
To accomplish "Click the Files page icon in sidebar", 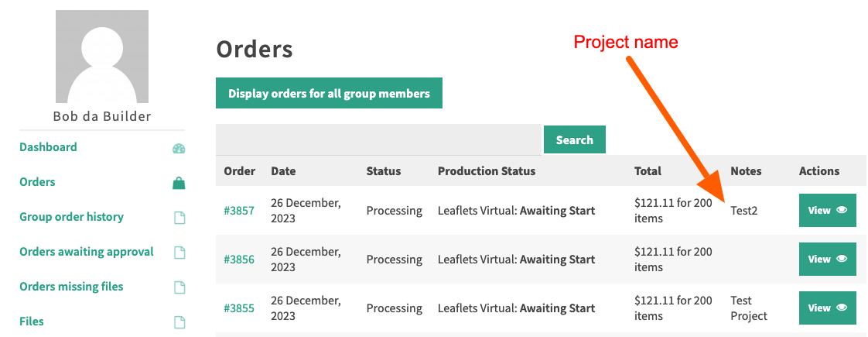I will tap(179, 322).
